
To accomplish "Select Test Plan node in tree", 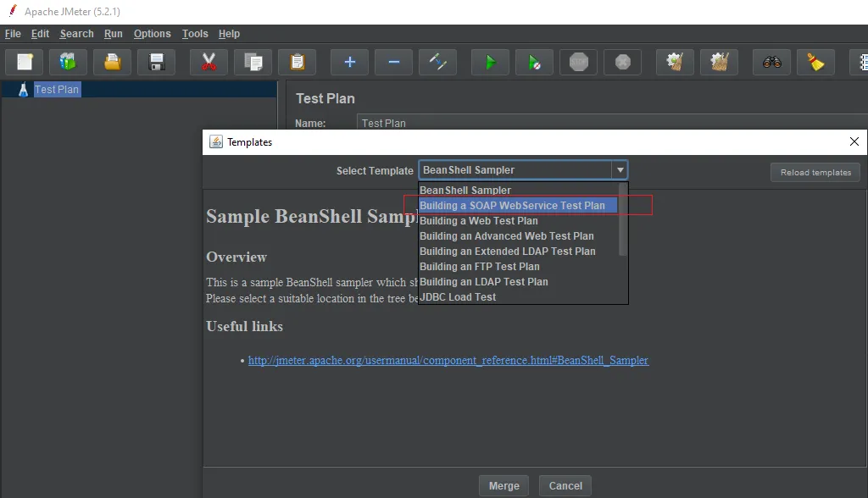I will click(x=57, y=90).
